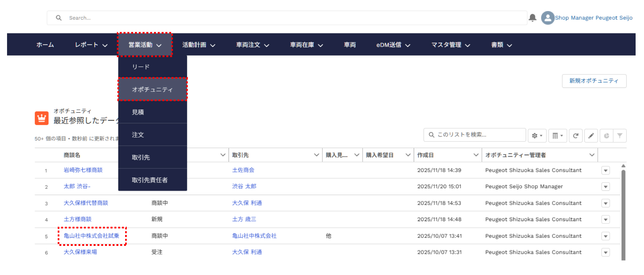
Task: Expand the レポート menu chevron
Action: pos(105,45)
